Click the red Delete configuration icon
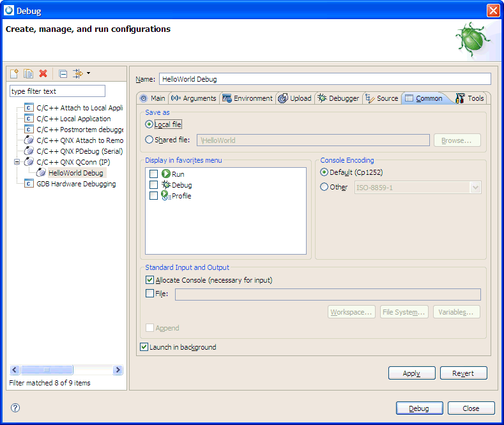 43,74
